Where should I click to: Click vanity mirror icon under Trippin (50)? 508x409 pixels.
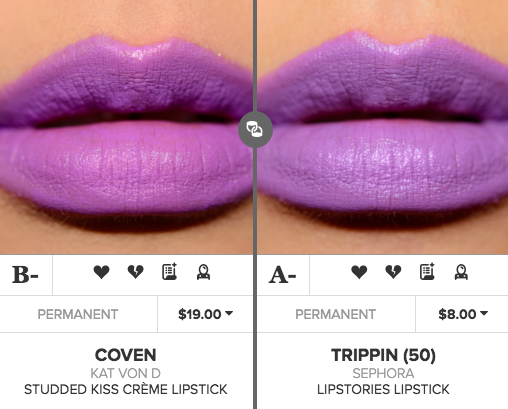(x=461, y=272)
